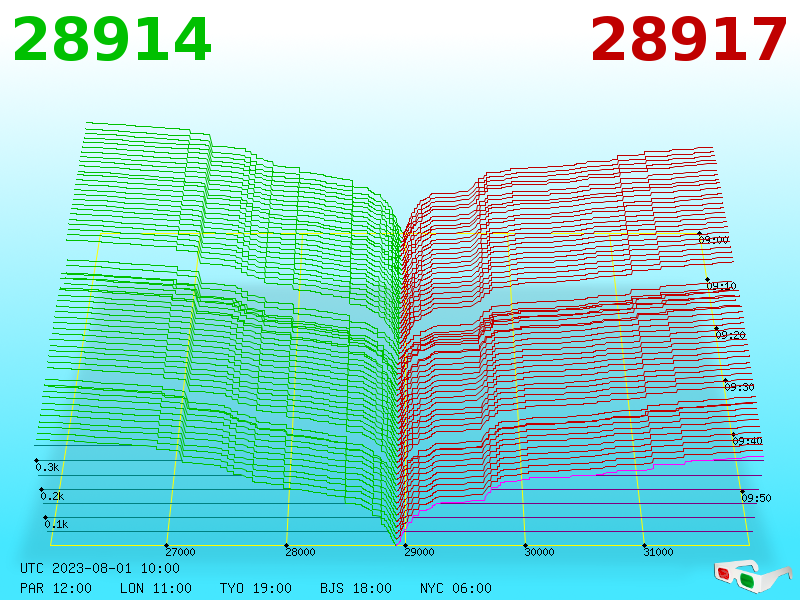Click the UTC 2023-08-01 10:00 timestamp
This screenshot has height=600, width=800.
tap(100, 568)
